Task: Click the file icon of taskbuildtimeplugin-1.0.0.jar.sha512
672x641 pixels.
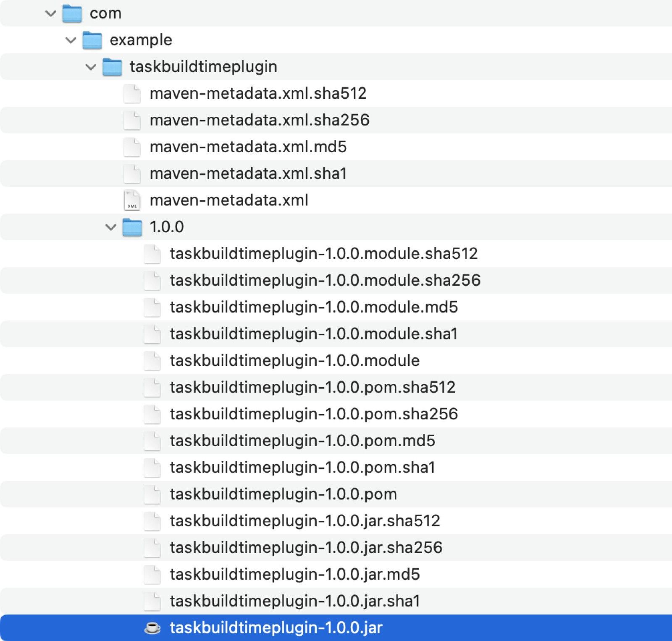Action: 152,521
